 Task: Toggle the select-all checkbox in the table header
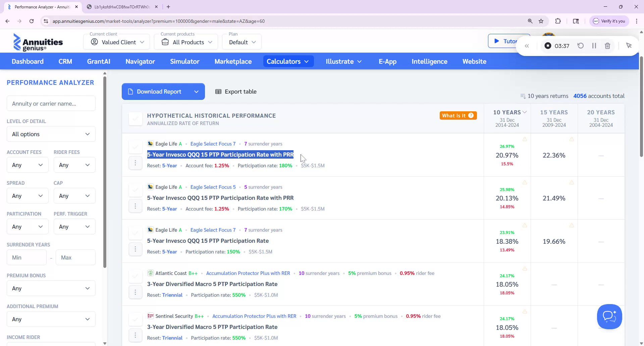click(x=136, y=118)
